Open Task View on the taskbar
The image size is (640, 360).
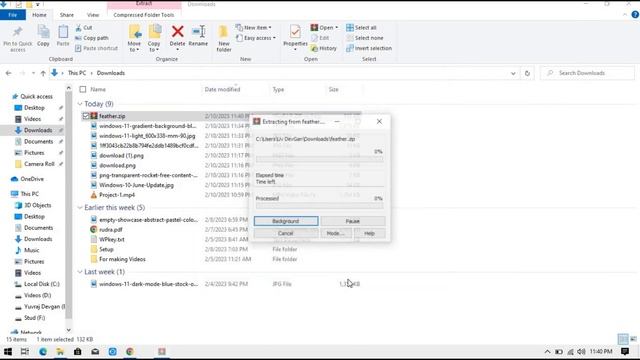tap(25, 351)
